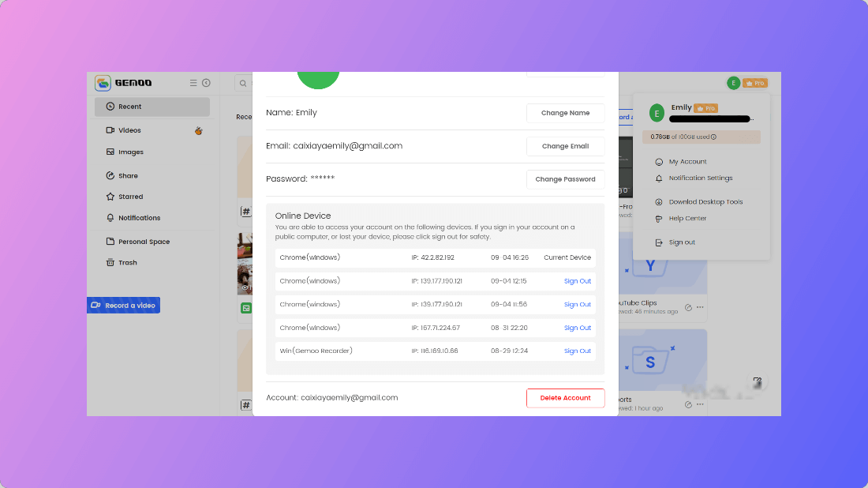
Task: Click the search magnifier icon
Action: pyautogui.click(x=243, y=83)
